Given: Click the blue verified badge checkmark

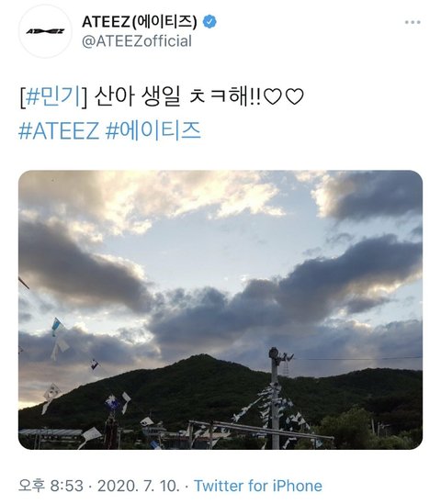Looking at the screenshot, I should [x=209, y=21].
